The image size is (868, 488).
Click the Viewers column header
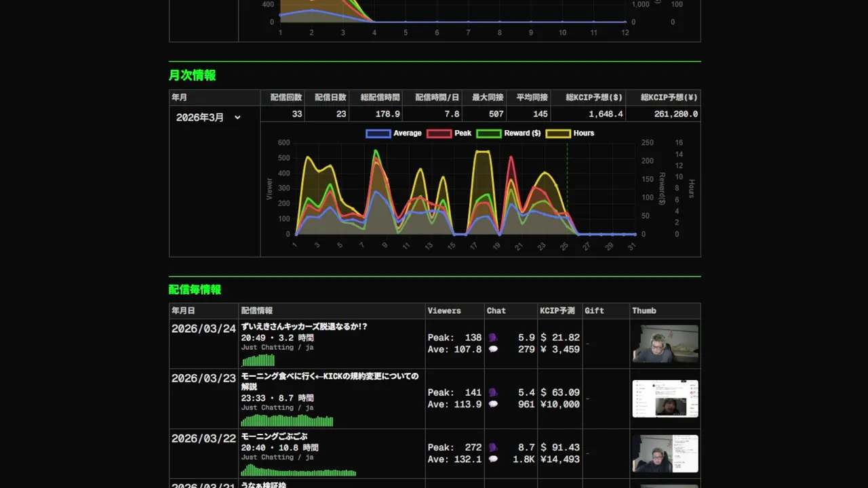(444, 310)
